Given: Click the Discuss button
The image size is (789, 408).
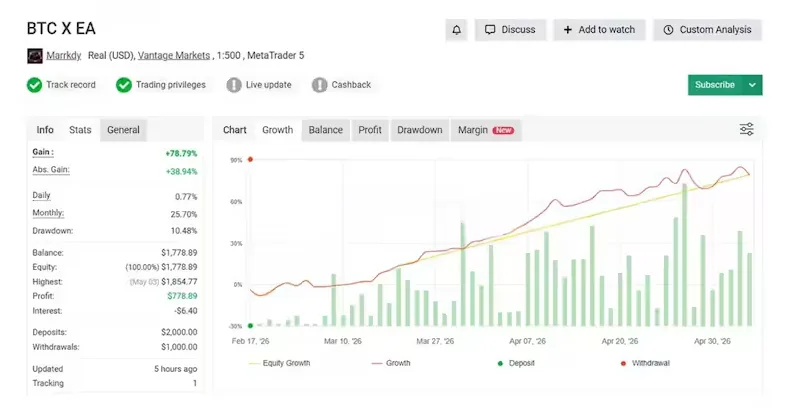Looking at the screenshot, I should 510,30.
